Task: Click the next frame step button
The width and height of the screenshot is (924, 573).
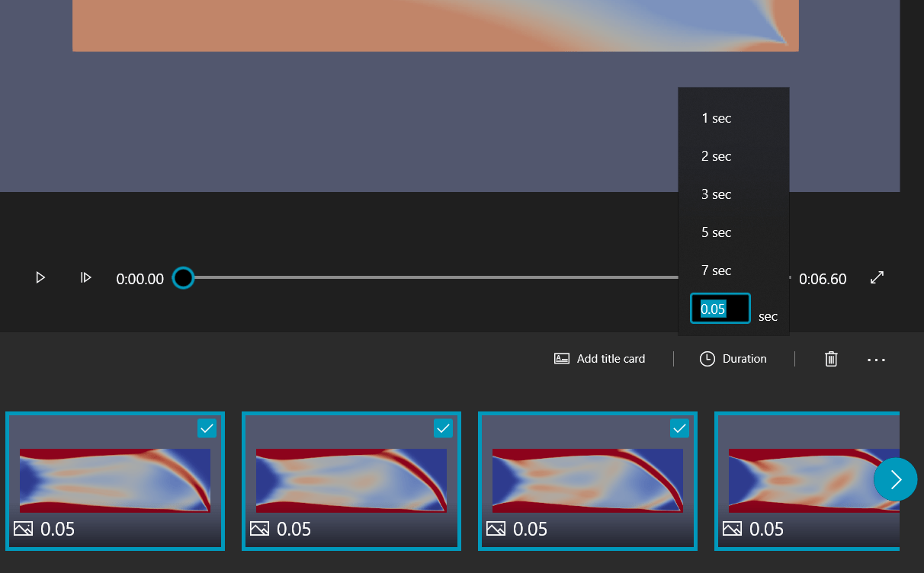Action: click(x=86, y=278)
